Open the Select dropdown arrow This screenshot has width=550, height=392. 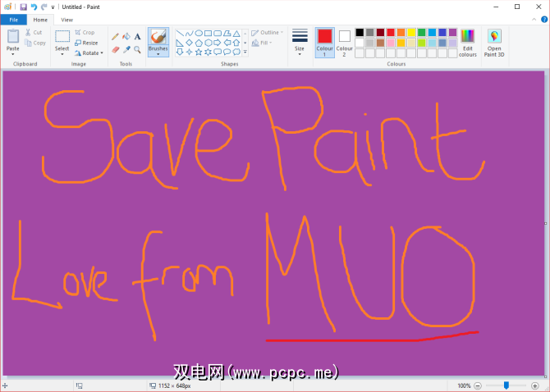tap(62, 54)
